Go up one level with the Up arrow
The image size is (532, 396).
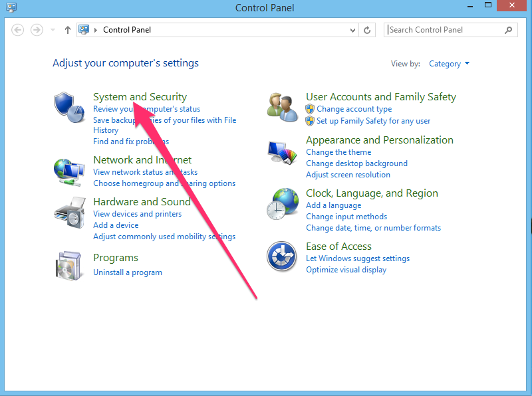[x=68, y=30]
